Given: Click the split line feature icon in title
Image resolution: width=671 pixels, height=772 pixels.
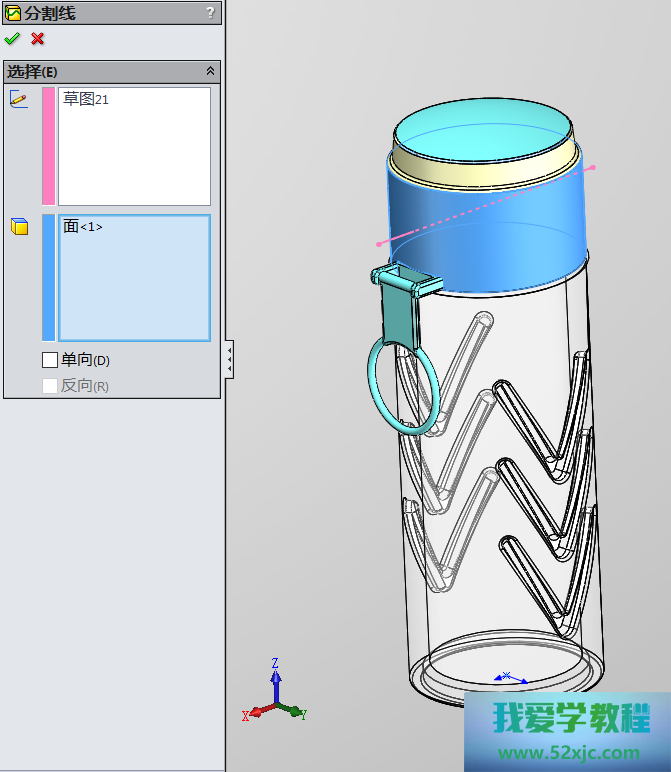Looking at the screenshot, I should (x=13, y=13).
